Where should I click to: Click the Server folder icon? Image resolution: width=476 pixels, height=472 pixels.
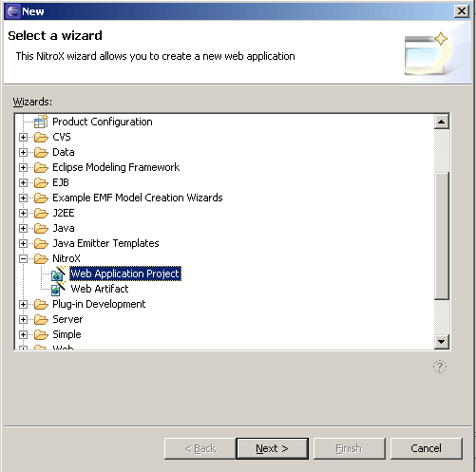pos(41,319)
